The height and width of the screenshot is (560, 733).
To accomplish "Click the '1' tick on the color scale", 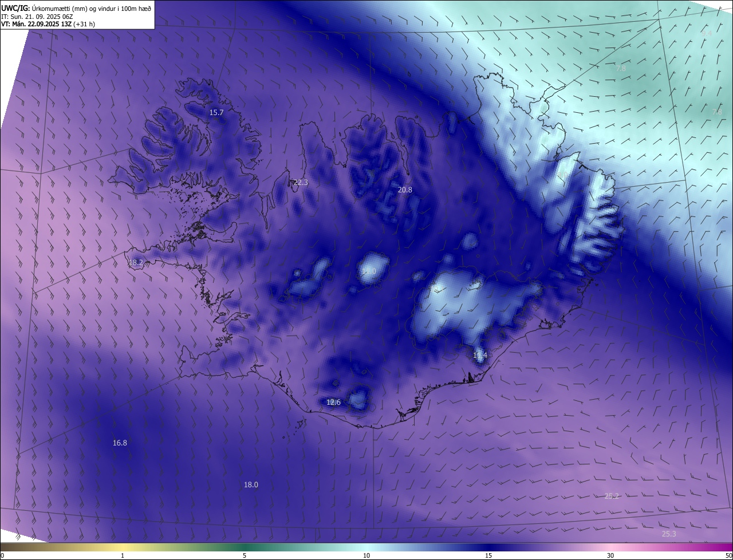I will tap(123, 555).
